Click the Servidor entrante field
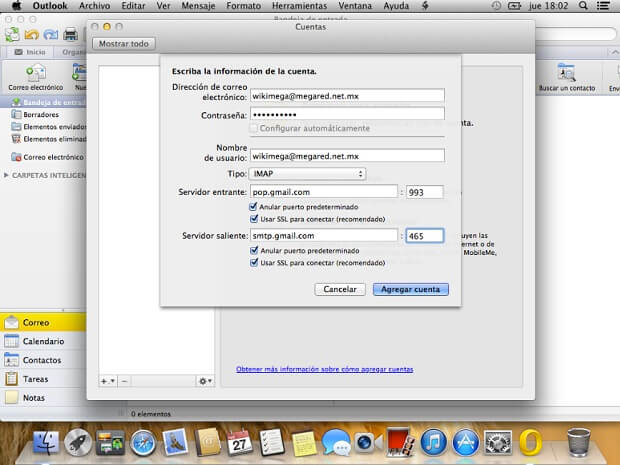Screen dimensions: 620x465 [x=324, y=192]
